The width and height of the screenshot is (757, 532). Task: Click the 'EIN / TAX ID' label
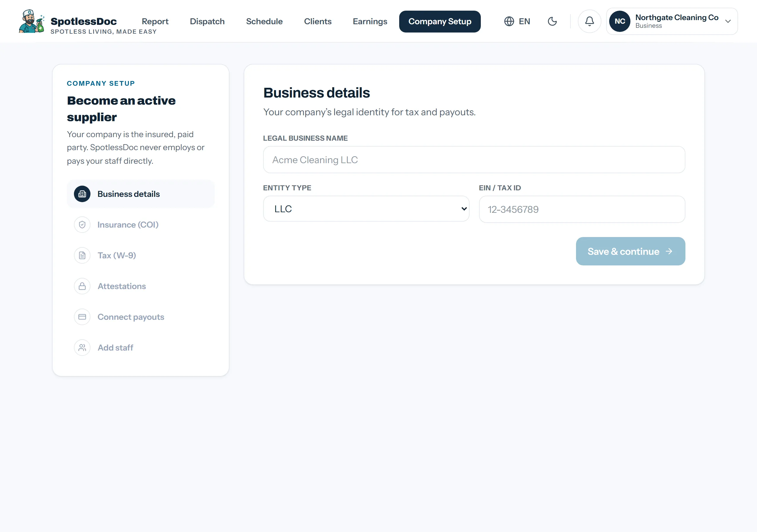(500, 188)
